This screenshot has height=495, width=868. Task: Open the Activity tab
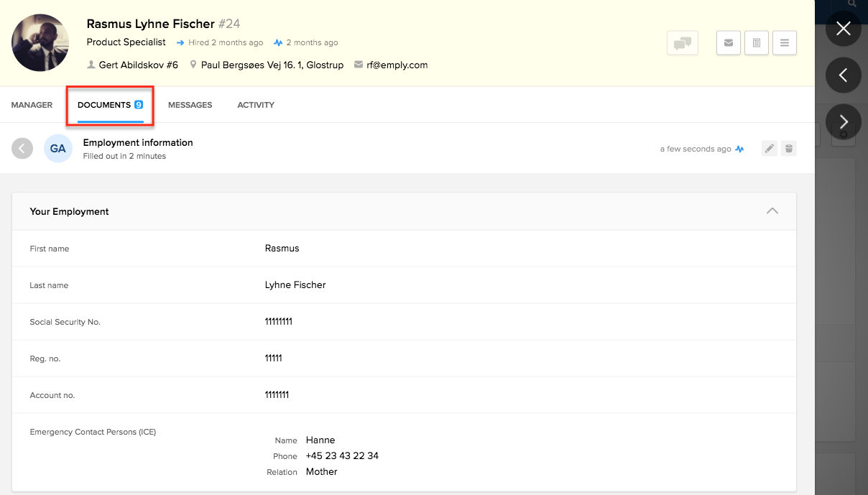(x=256, y=105)
